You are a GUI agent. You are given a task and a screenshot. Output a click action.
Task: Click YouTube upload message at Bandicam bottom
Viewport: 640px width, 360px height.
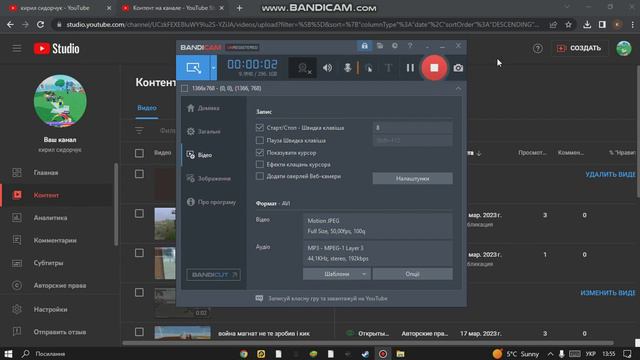pos(322,298)
